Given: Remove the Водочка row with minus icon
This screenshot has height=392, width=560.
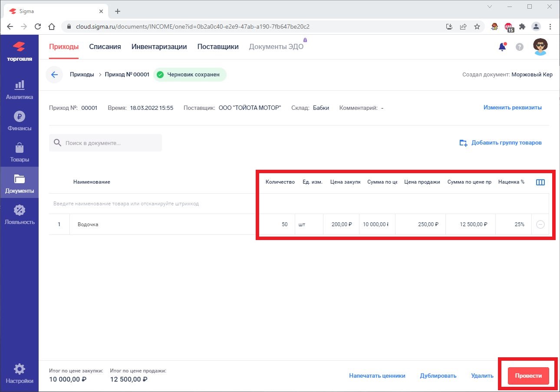Looking at the screenshot, I should [540, 224].
